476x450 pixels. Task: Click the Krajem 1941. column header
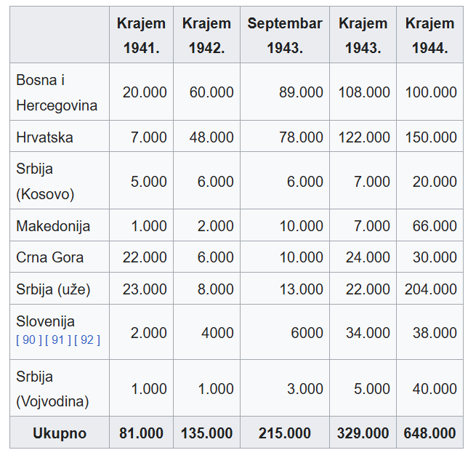[141, 36]
